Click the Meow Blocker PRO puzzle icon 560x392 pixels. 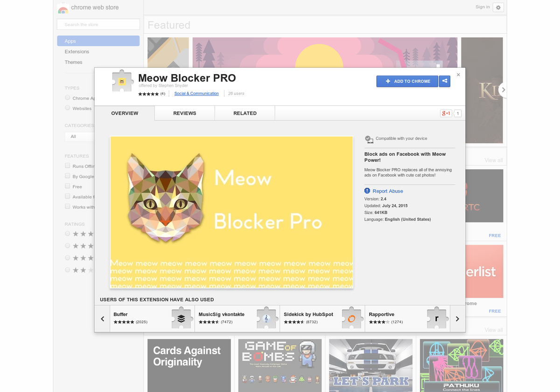tap(122, 81)
